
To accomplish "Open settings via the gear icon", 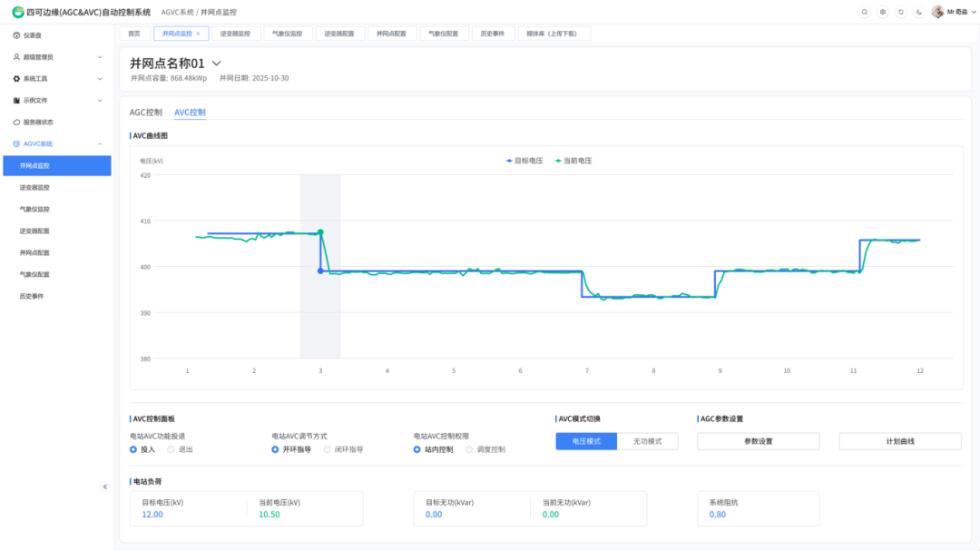I will pyautogui.click(x=883, y=12).
